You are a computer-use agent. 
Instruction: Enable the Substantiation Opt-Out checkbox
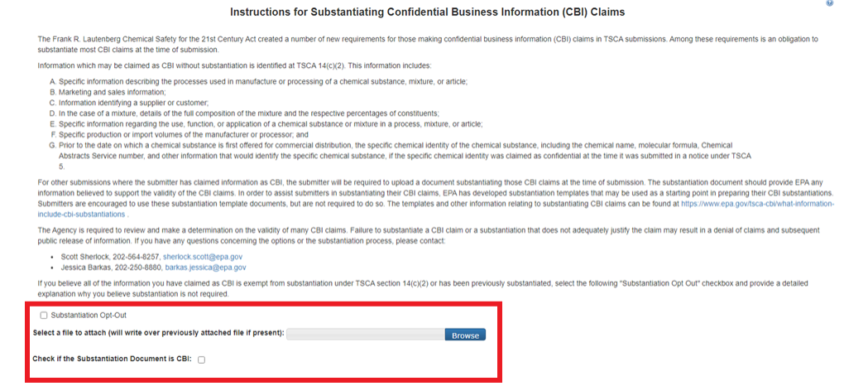[44, 316]
